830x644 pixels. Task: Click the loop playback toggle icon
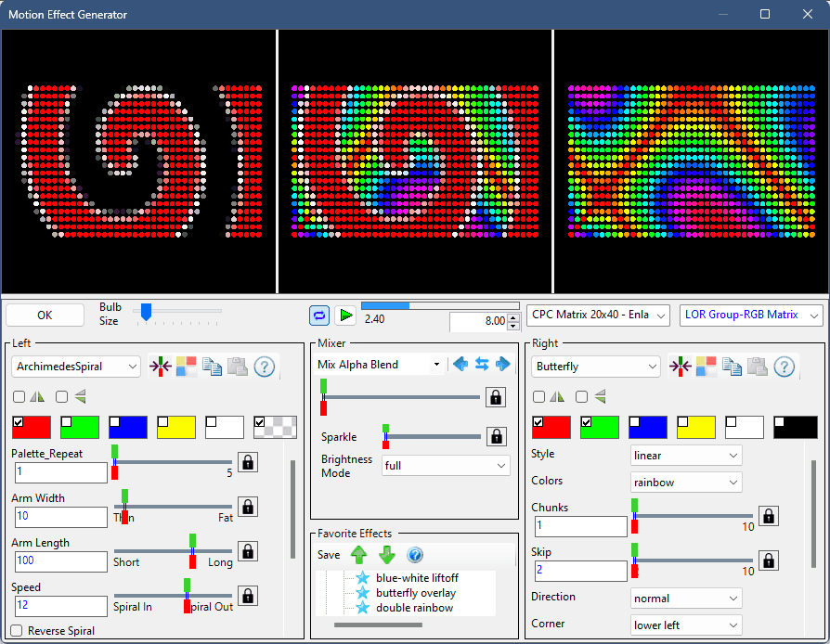tap(319, 316)
